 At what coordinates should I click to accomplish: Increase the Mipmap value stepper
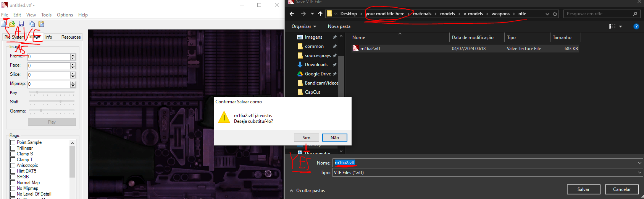(73, 83)
